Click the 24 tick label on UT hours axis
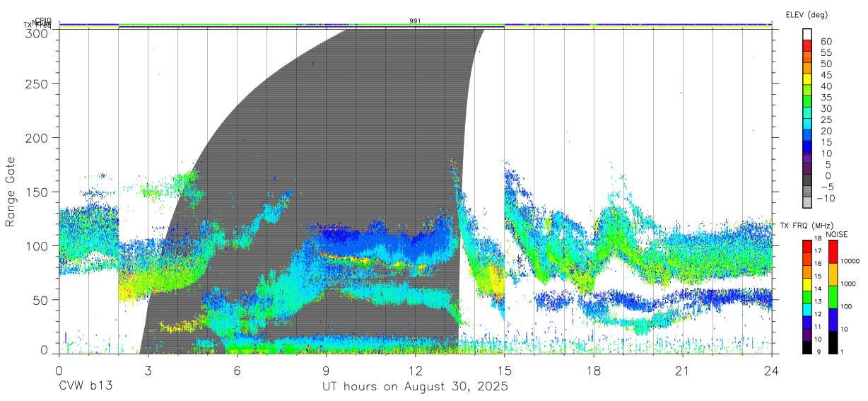 pyautogui.click(x=771, y=370)
